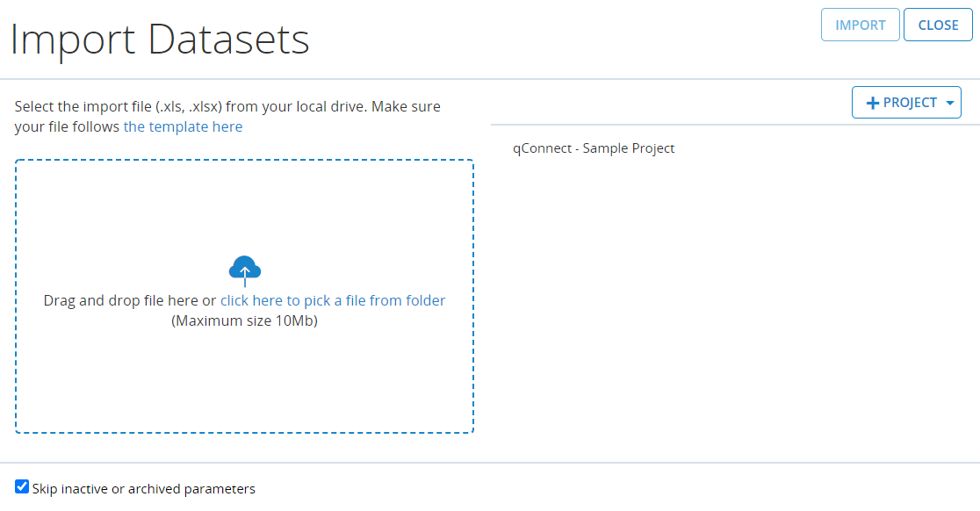Click blank area below the Sample Project entry
Image resolution: width=980 pixels, height=511 pixels.
(734, 299)
